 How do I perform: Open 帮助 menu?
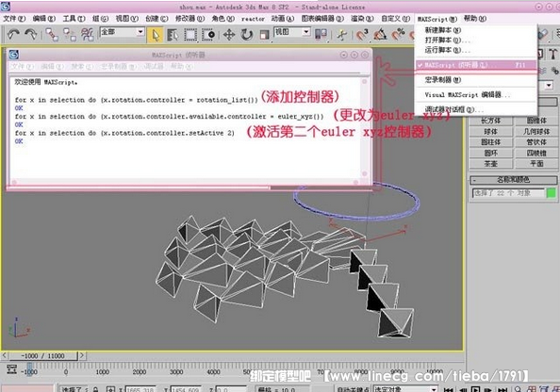coord(475,19)
